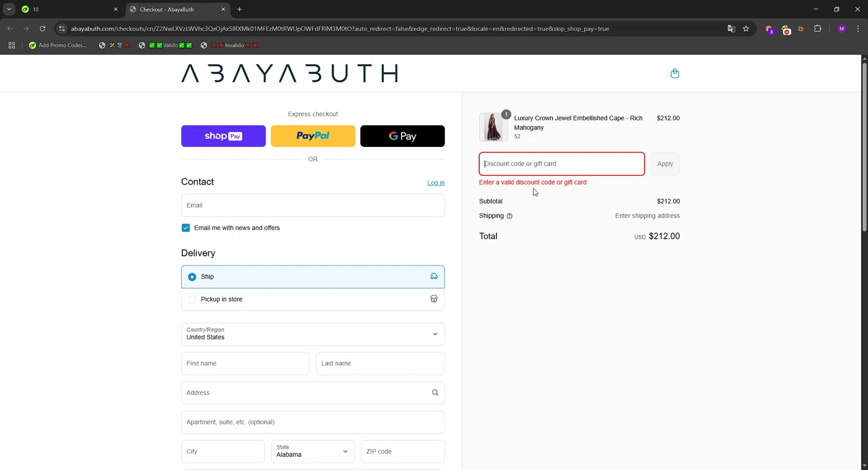Click the search magnifier in Address field
This screenshot has width=868, height=470.
435,393
